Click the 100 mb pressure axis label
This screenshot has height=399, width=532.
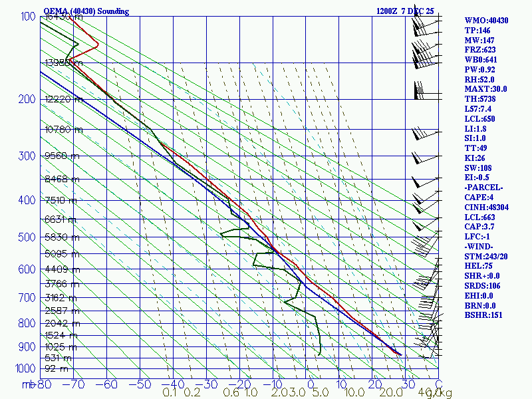click(28, 16)
